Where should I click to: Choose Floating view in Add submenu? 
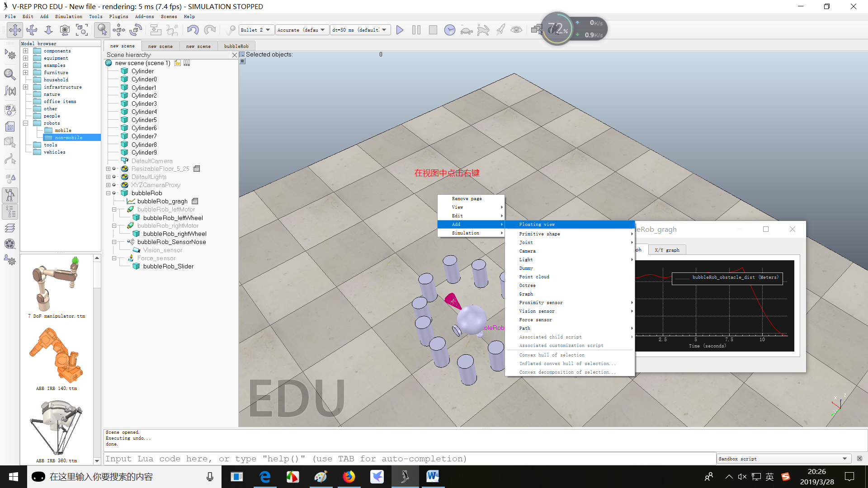(537, 225)
